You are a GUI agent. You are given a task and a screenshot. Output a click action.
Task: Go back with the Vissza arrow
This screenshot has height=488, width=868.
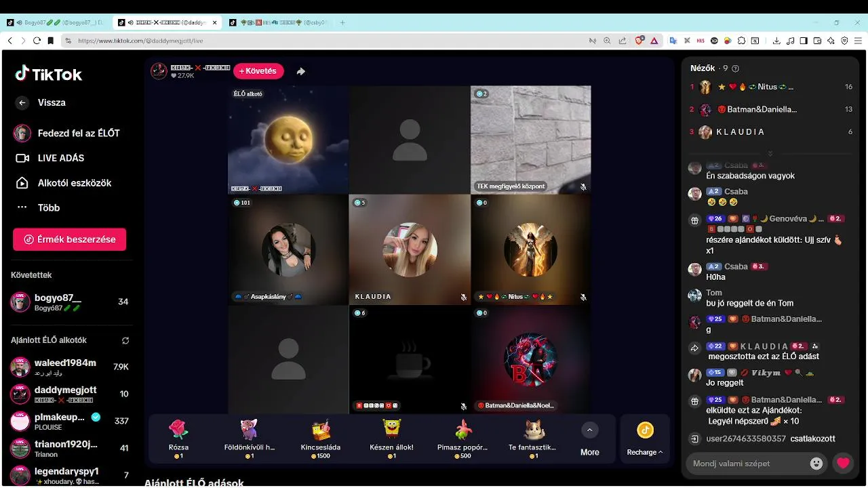pyautogui.click(x=22, y=103)
